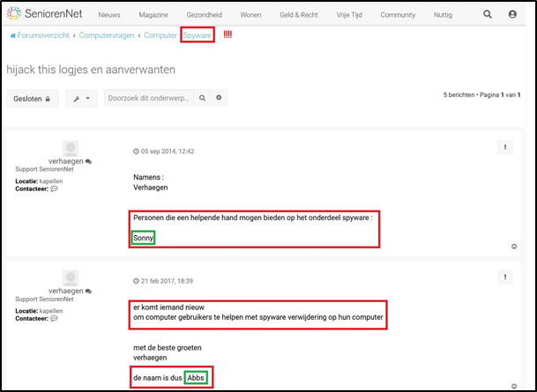Click the search magnifier icon in header
Image resolution: width=537 pixels, height=392 pixels.
coord(488,15)
